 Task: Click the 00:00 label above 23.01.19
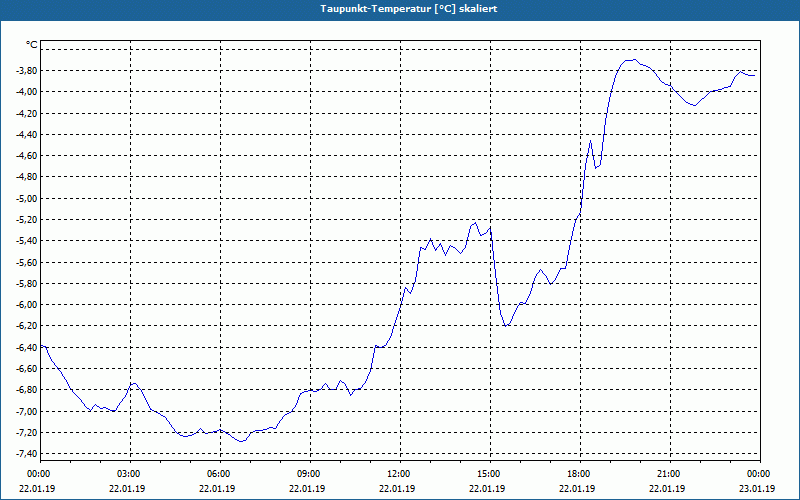pyautogui.click(x=760, y=474)
